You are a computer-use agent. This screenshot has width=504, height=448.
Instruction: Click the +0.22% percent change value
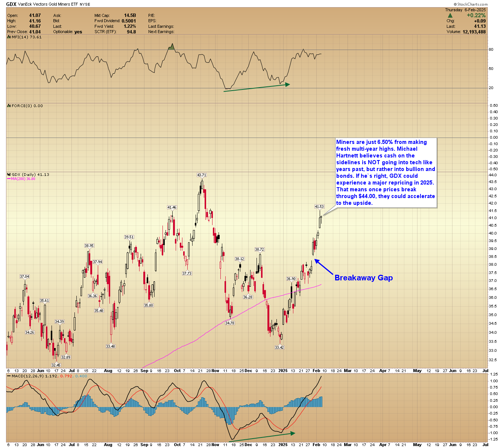click(x=476, y=15)
